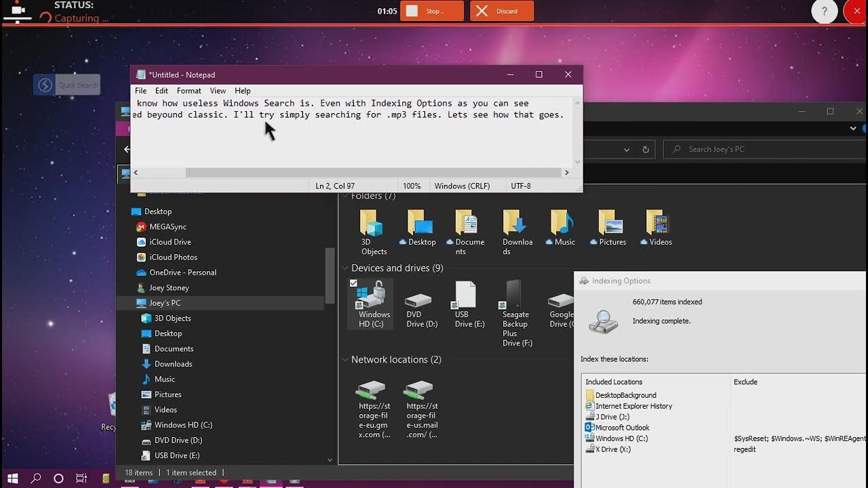Click UTF-8 in Notepad status bar
Viewport: 868px width, 488px height.
521,186
